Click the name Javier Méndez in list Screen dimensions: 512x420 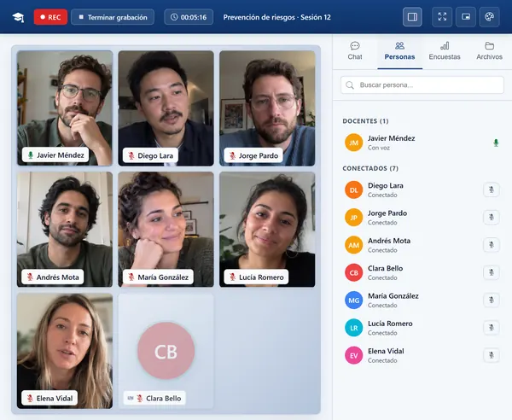[x=391, y=138]
